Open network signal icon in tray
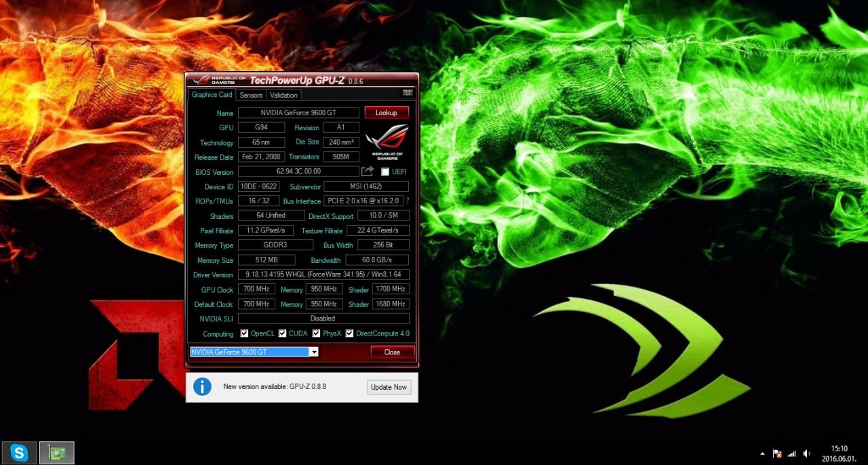 791,453
